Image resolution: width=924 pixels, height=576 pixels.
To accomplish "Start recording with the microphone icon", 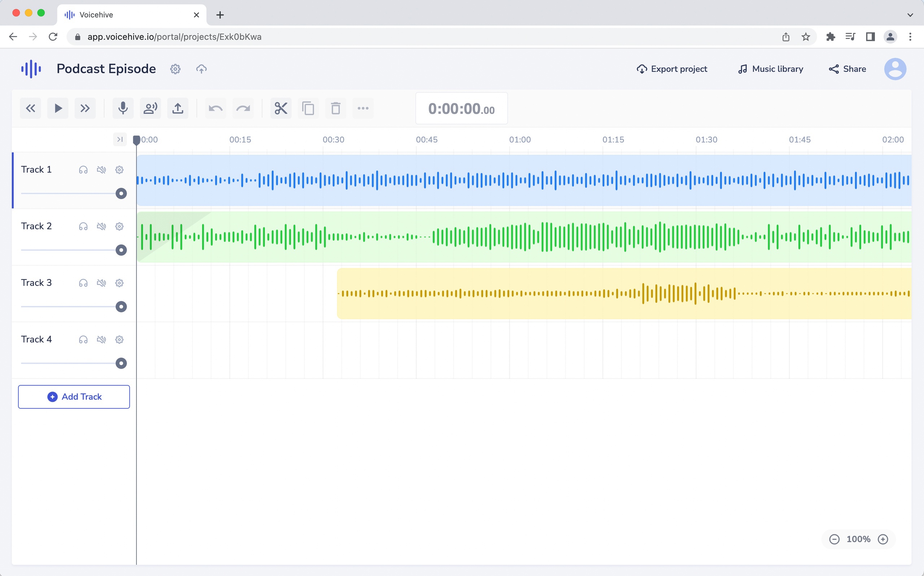I will pyautogui.click(x=123, y=109).
